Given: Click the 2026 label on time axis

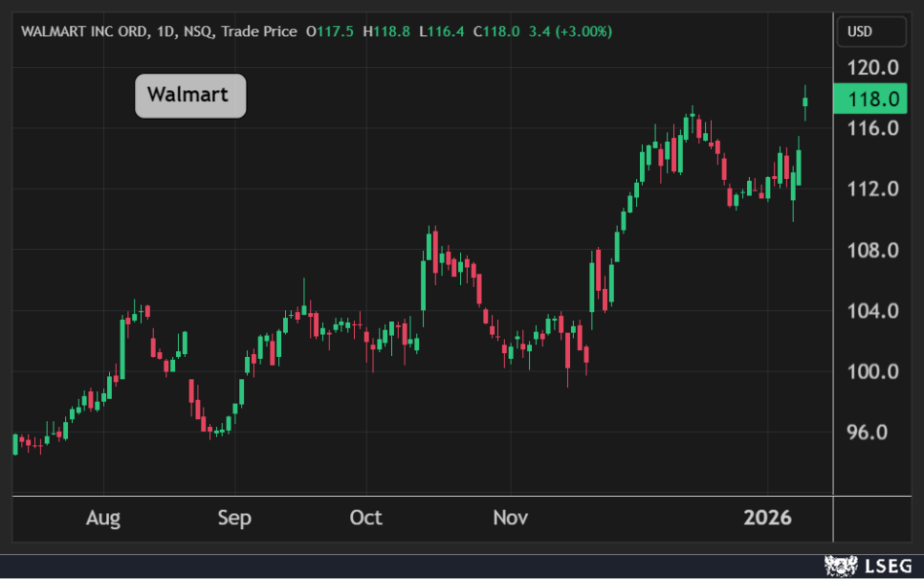Looking at the screenshot, I should point(768,518).
